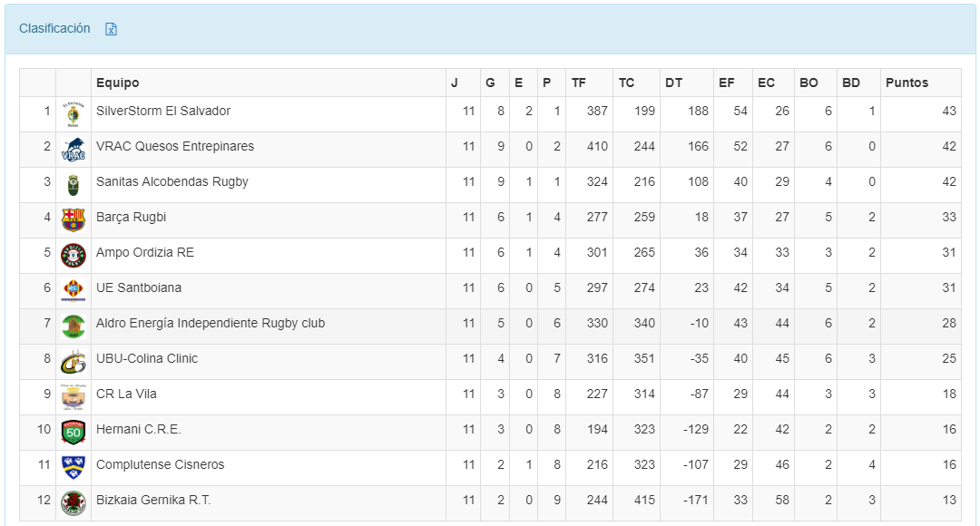Screen dimensions: 980x526
Task: Click the Bizkaia Gernika R.T. crest
Action: pyautogui.click(x=73, y=503)
